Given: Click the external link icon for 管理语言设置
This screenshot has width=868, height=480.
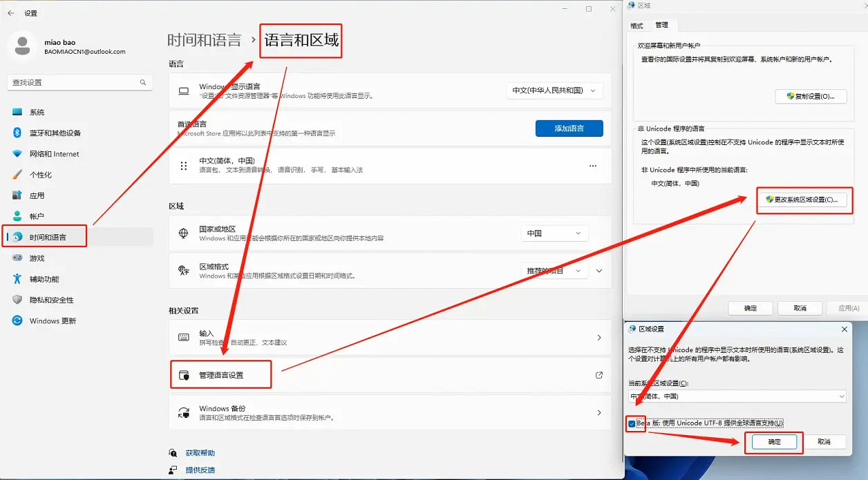Looking at the screenshot, I should (598, 375).
